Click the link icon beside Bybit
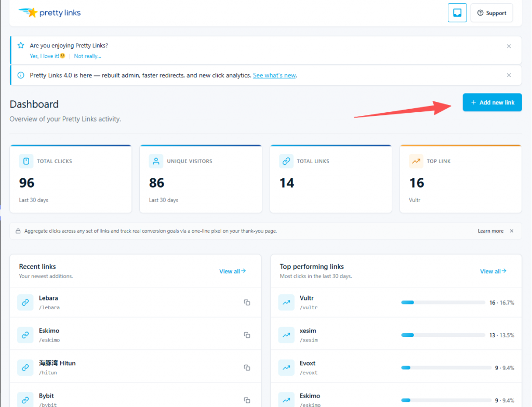 click(25, 400)
